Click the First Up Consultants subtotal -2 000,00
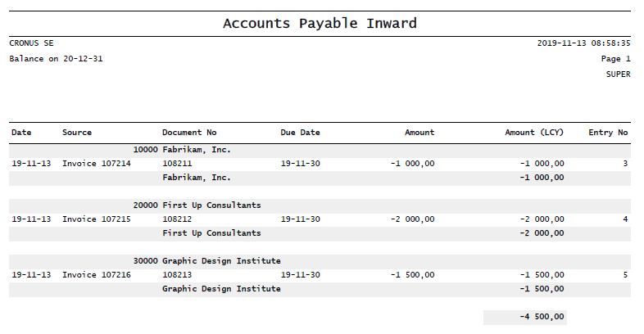The height and width of the screenshot is (334, 644). [542, 233]
